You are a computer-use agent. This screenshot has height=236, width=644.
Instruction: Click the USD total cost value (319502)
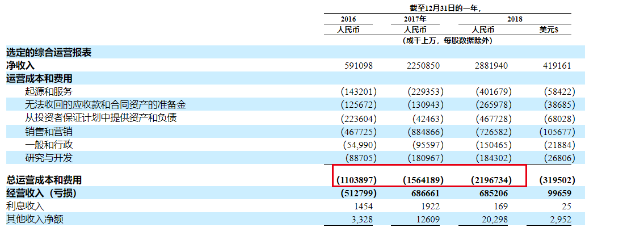[x=557, y=180]
